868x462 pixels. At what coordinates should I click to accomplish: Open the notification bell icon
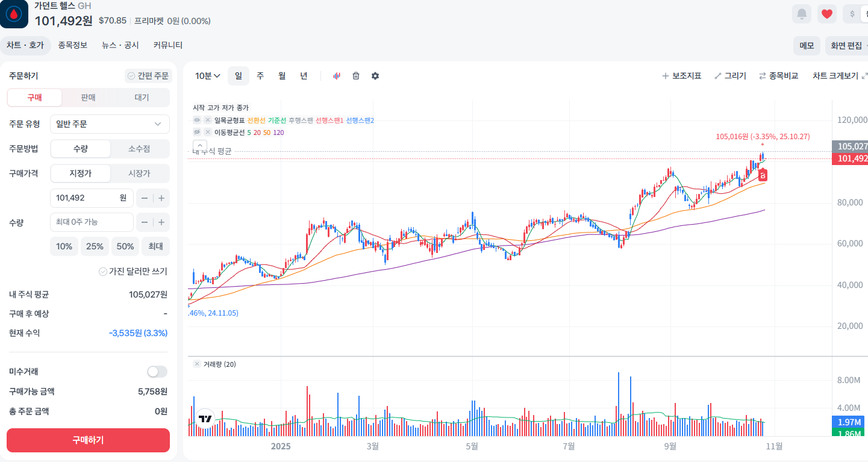[x=802, y=14]
